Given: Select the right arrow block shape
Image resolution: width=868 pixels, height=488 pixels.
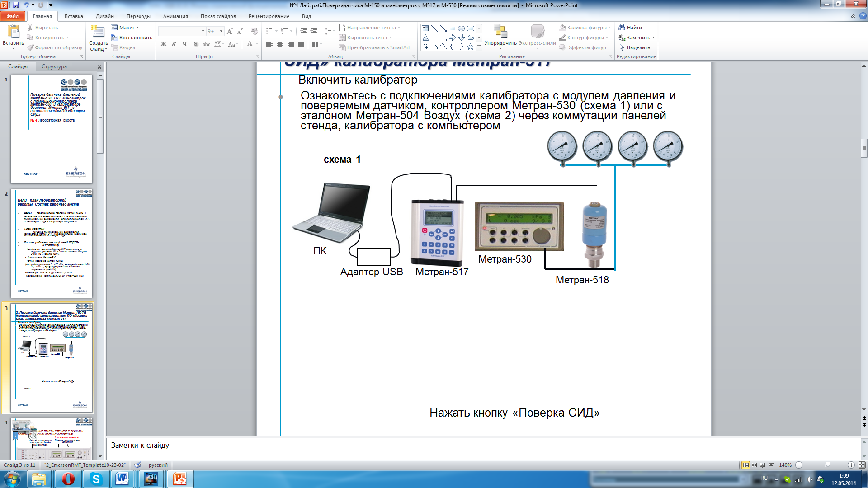Looking at the screenshot, I should (x=452, y=38).
